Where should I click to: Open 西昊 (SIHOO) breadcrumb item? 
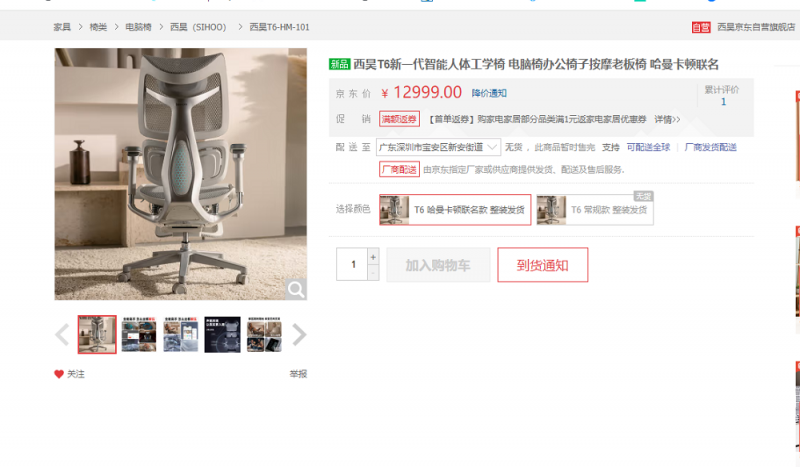click(198, 27)
